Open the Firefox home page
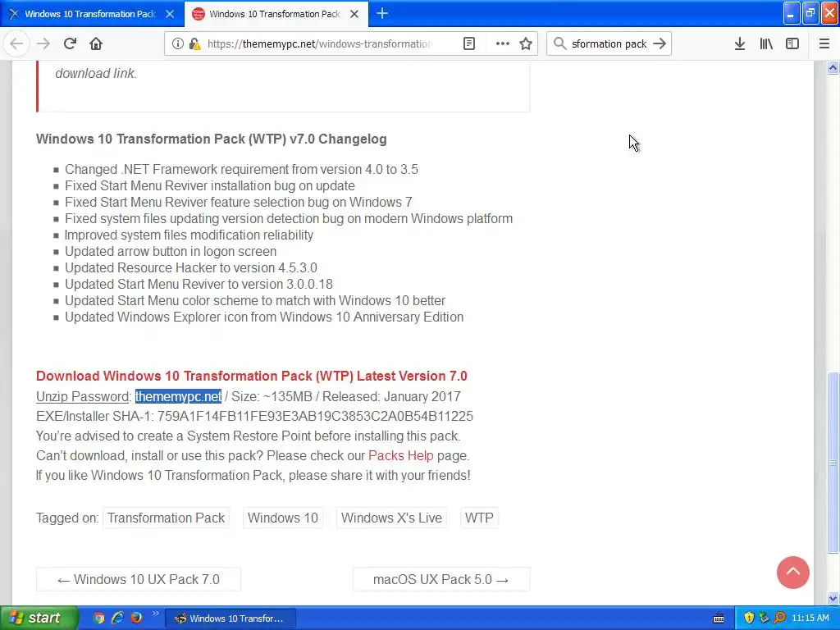 96,44
